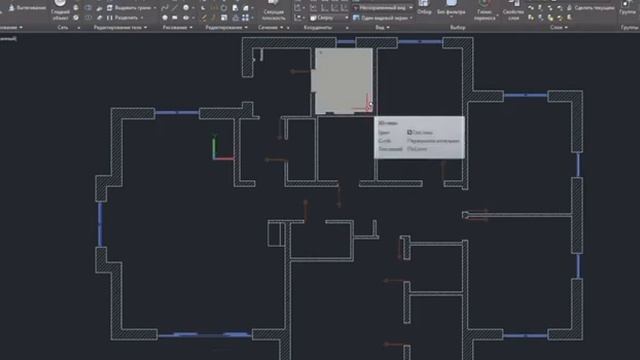This screenshot has height=360, width=640.
Task: Open the Без фильтра dropdown arrow
Action: (x=451, y=17)
